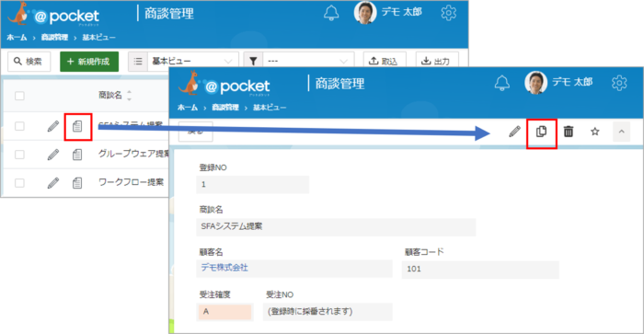Click the 顧客コード field showing 101
The image size is (644, 334).
click(x=480, y=270)
